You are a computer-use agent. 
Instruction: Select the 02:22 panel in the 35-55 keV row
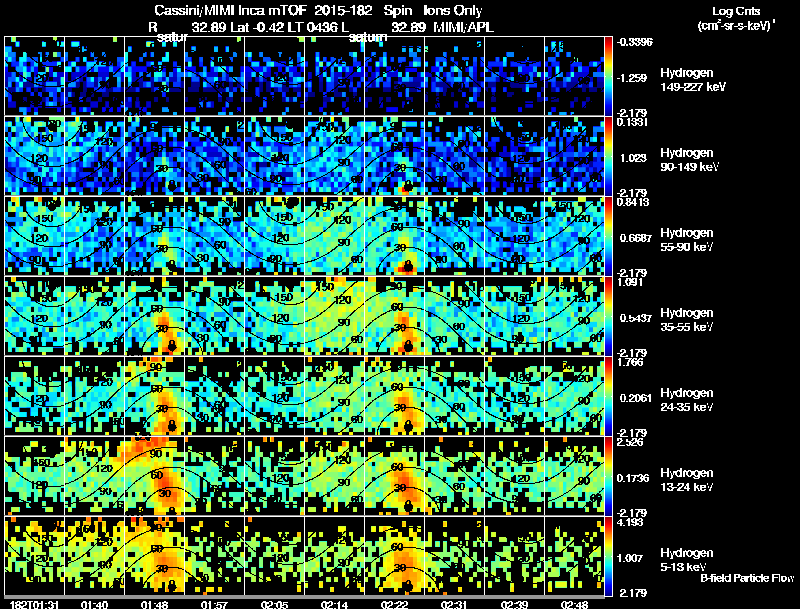point(394,316)
